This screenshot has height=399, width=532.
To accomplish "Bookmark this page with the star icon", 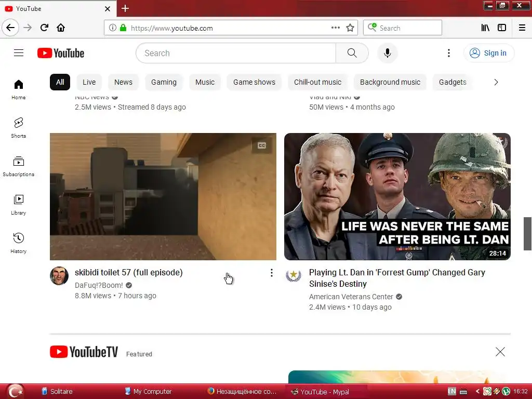I will coord(350,28).
